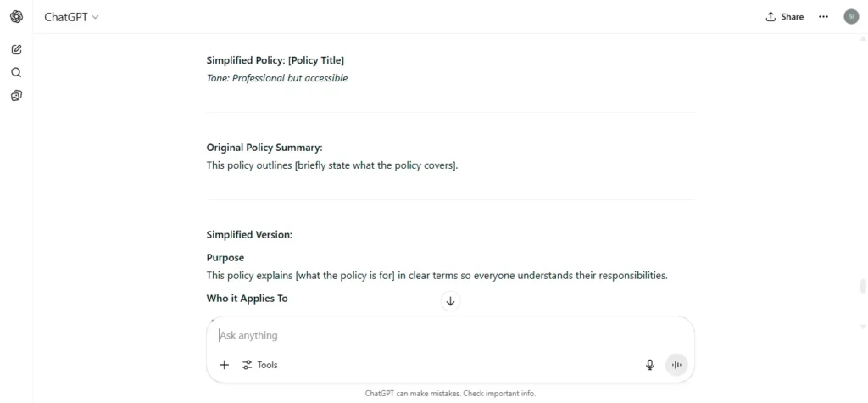868x403 pixels.
Task: Click the Share button label
Action: click(x=793, y=17)
